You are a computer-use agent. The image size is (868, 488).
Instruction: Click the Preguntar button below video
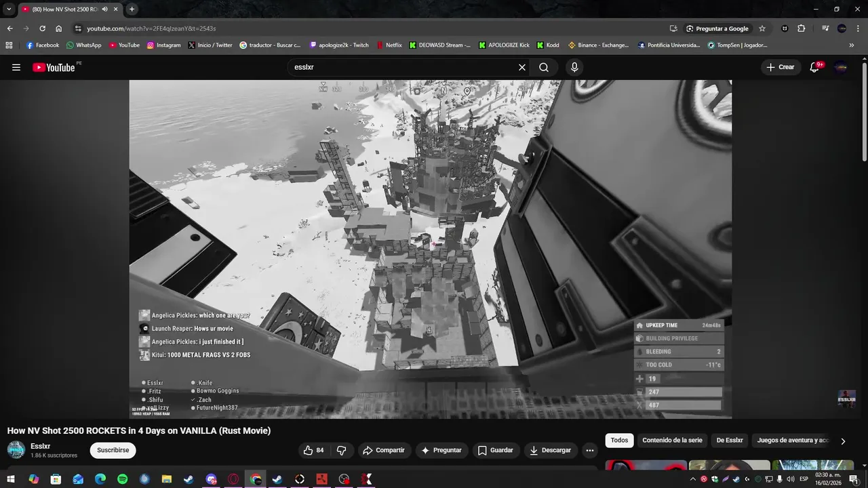441,450
